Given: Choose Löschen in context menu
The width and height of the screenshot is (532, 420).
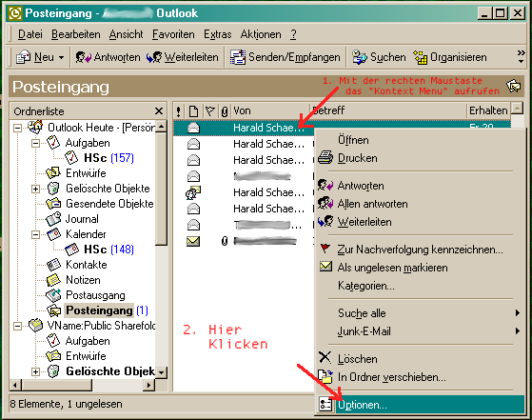Looking at the screenshot, I should click(357, 359).
